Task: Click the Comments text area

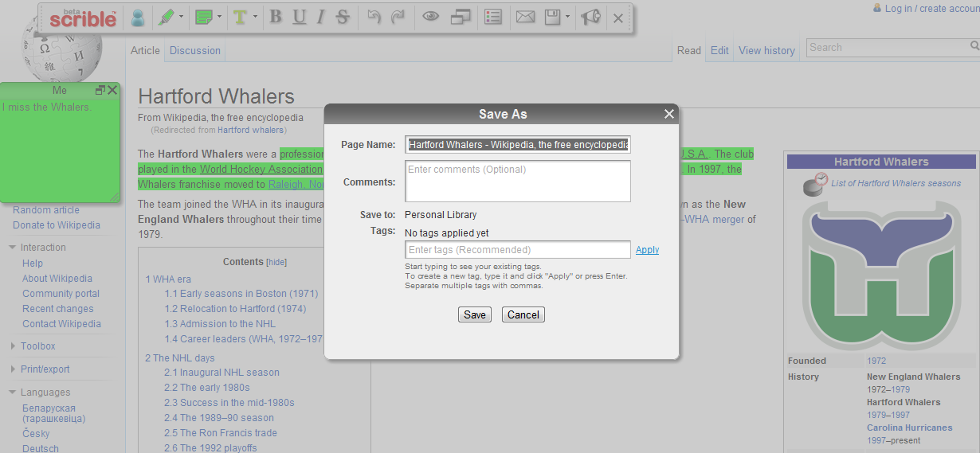Action: (x=518, y=182)
